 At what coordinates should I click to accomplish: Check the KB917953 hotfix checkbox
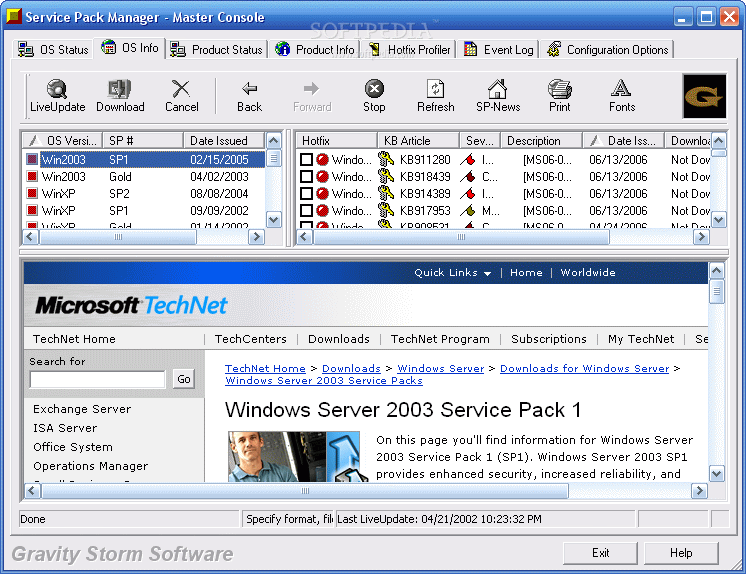306,210
